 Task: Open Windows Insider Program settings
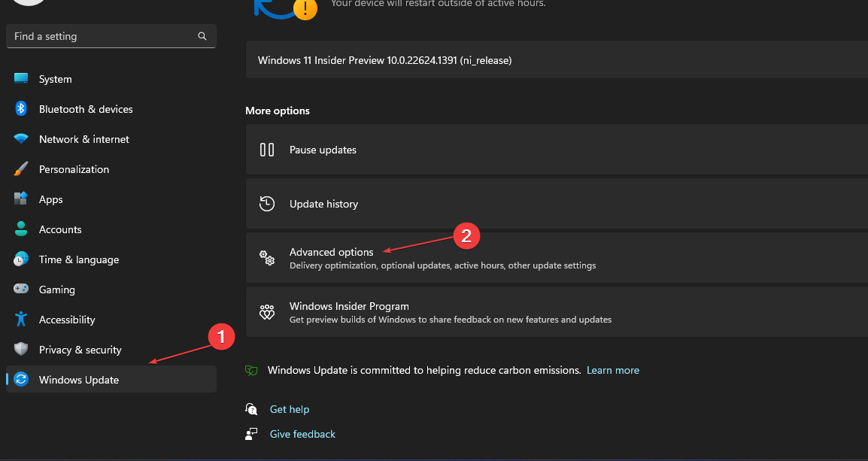click(x=349, y=307)
